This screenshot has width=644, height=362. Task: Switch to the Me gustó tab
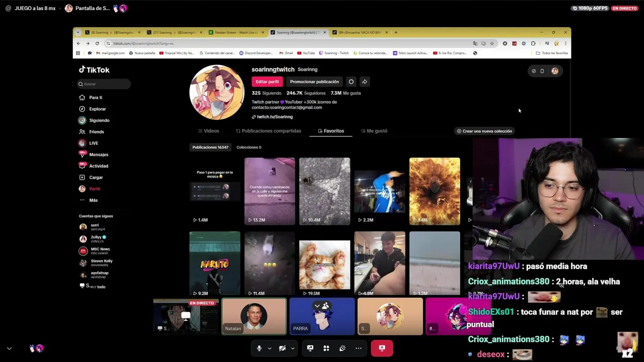pos(374,131)
